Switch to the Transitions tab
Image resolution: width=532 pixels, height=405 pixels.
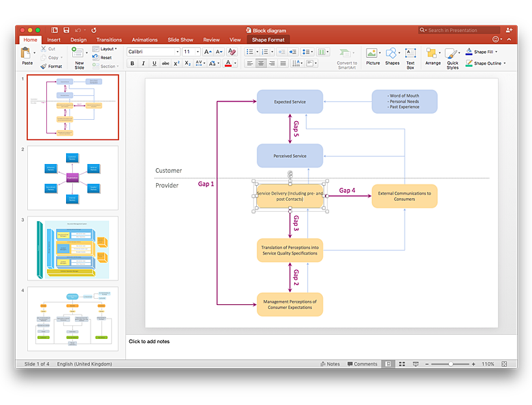(109, 40)
